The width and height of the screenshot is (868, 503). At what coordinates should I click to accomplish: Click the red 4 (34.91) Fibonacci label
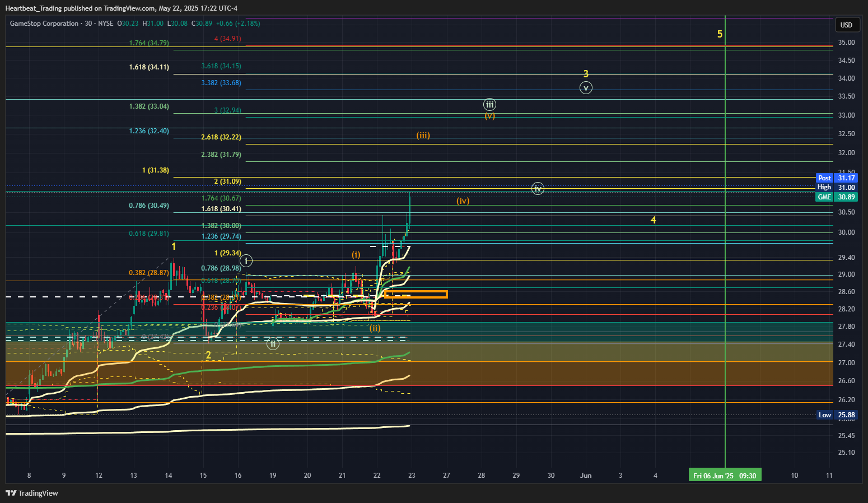tap(228, 39)
